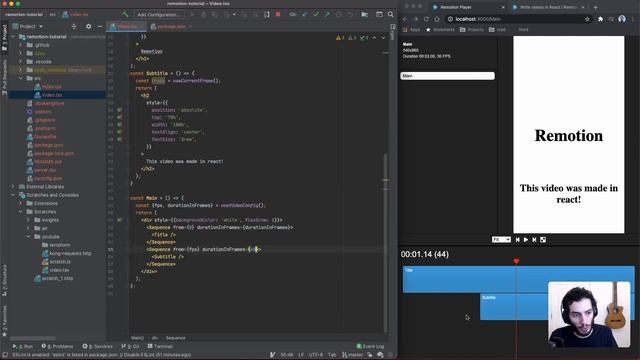The width and height of the screenshot is (640, 360).
Task: Open a new browser tab with plus
Action: coord(596,7)
